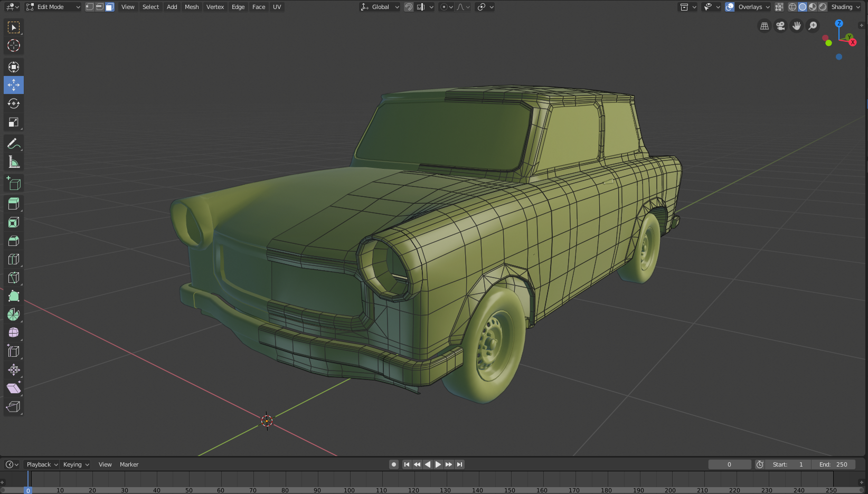Image resolution: width=868 pixels, height=494 pixels.
Task: Enable wireframe shading mode
Action: click(792, 7)
